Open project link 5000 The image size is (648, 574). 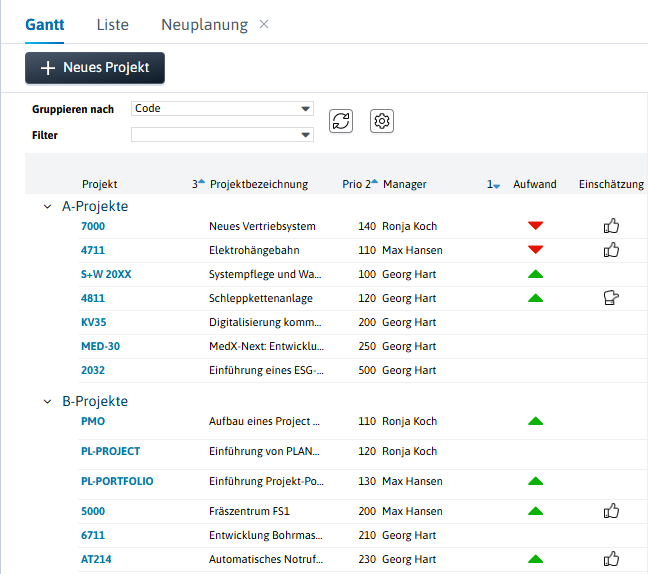(93, 511)
